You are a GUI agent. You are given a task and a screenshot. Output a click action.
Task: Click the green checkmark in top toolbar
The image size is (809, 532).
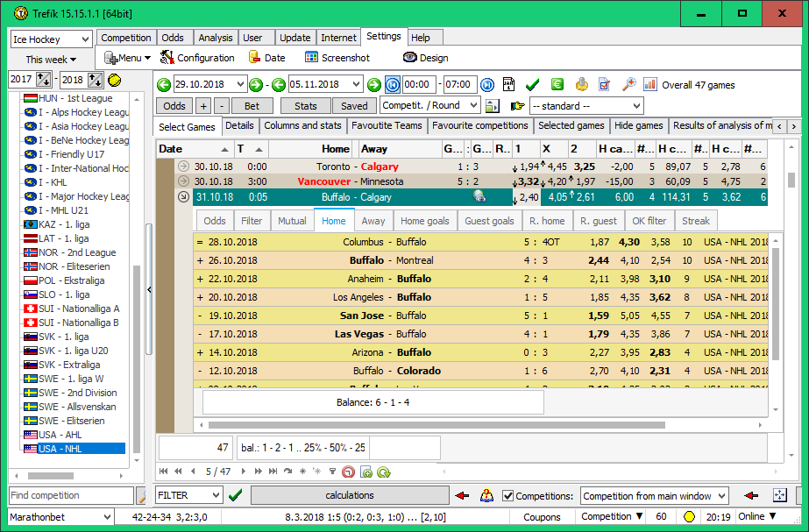(x=532, y=85)
